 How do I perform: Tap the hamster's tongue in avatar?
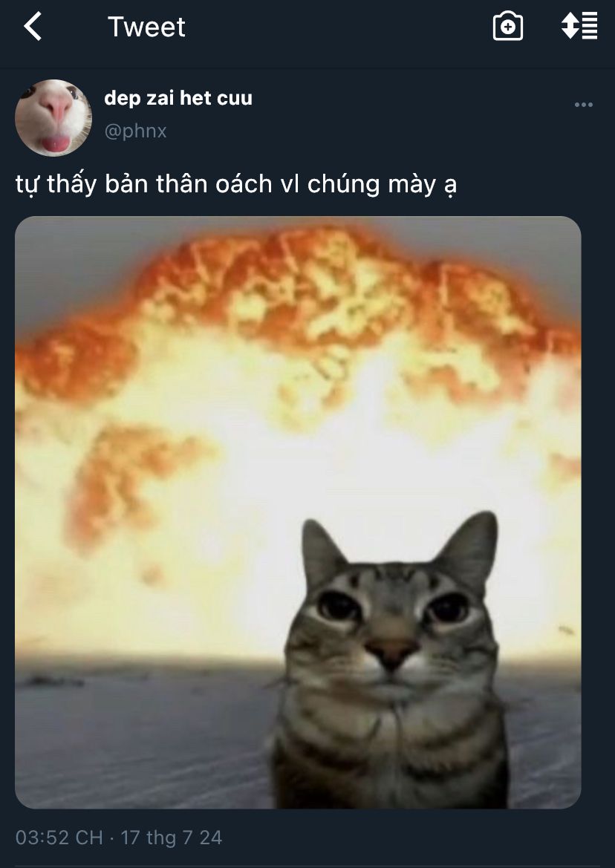[x=56, y=143]
